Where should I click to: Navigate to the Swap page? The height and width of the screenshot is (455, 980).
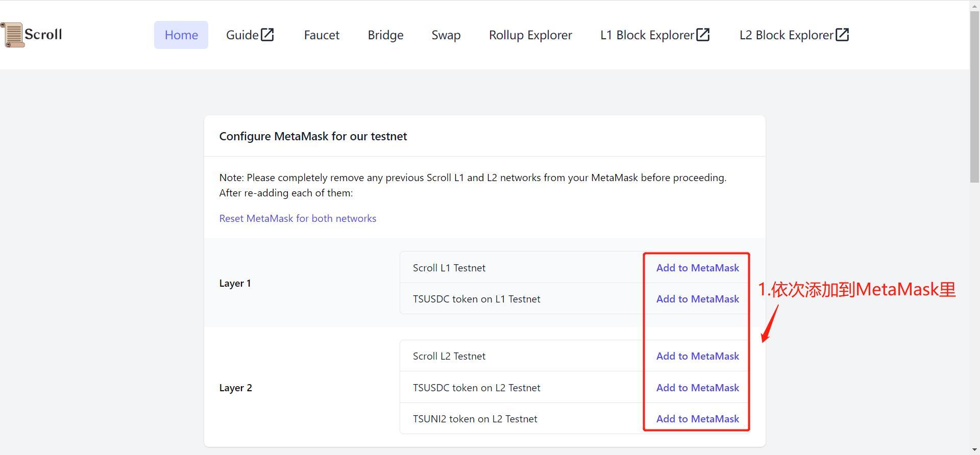pos(446,35)
